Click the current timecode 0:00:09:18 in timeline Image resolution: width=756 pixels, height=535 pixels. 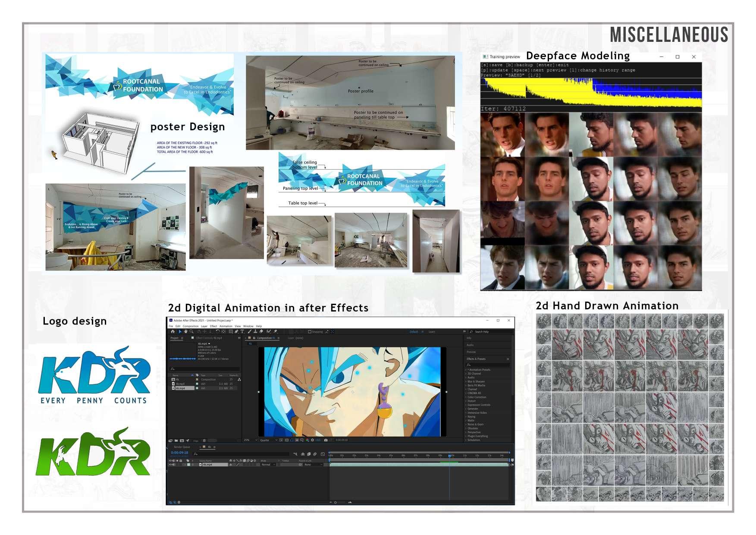pyautogui.click(x=179, y=453)
